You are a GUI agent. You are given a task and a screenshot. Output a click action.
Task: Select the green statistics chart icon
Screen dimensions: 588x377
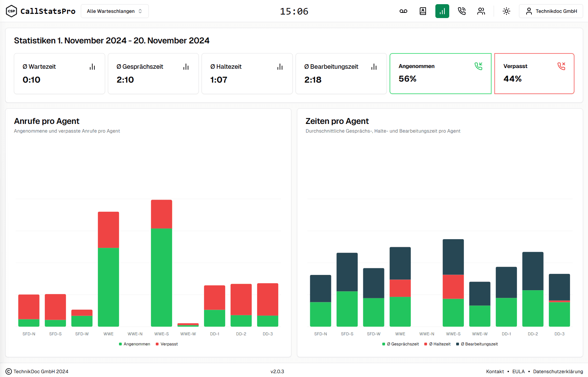pos(442,11)
